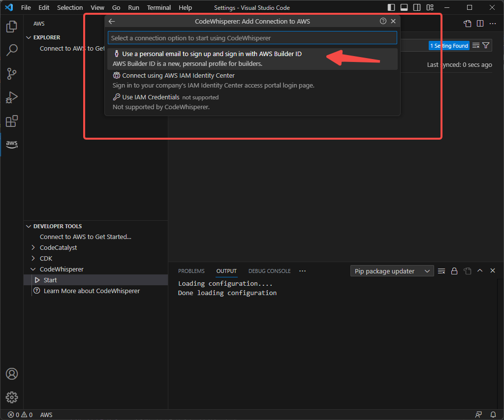Open the Customize Layout icon
504x420 pixels.
point(430,7)
